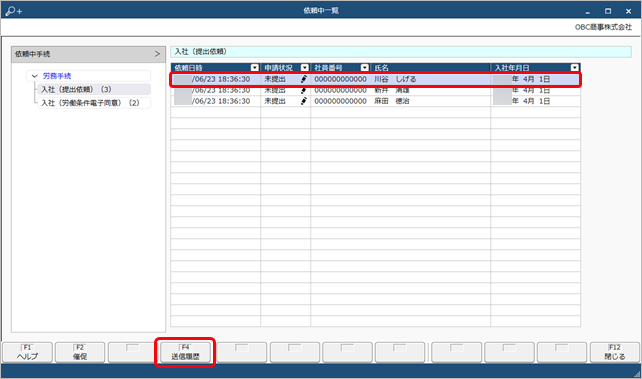Screen dimensions: 642x379
Task: Collapse the 労務手続 tree node
Action: click(x=34, y=76)
